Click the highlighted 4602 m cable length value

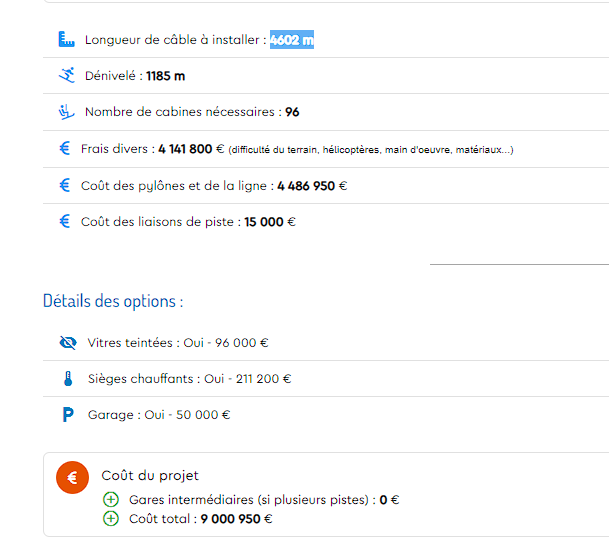[x=292, y=40]
